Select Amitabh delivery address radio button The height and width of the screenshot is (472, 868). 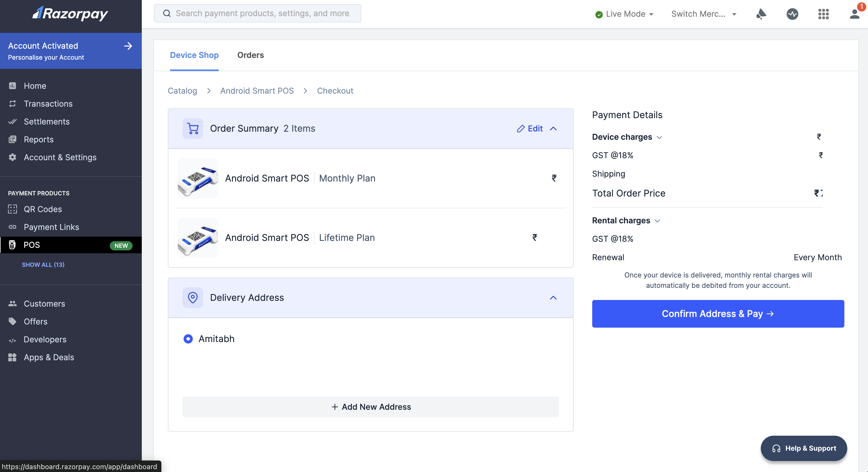click(188, 339)
